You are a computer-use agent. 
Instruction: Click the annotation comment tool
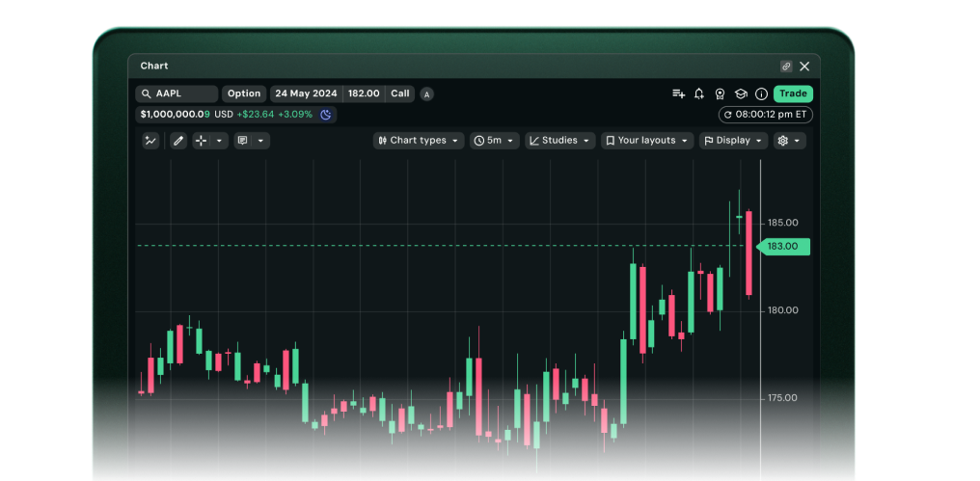(x=242, y=141)
